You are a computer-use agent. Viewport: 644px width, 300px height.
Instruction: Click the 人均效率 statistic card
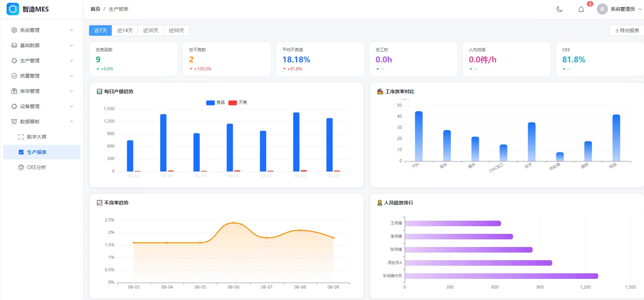tap(507, 59)
